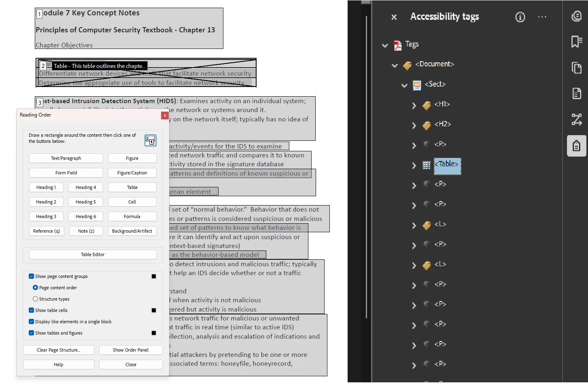Toggle Display like elements in a single block
The width and height of the screenshot is (588, 388).
tap(31, 322)
